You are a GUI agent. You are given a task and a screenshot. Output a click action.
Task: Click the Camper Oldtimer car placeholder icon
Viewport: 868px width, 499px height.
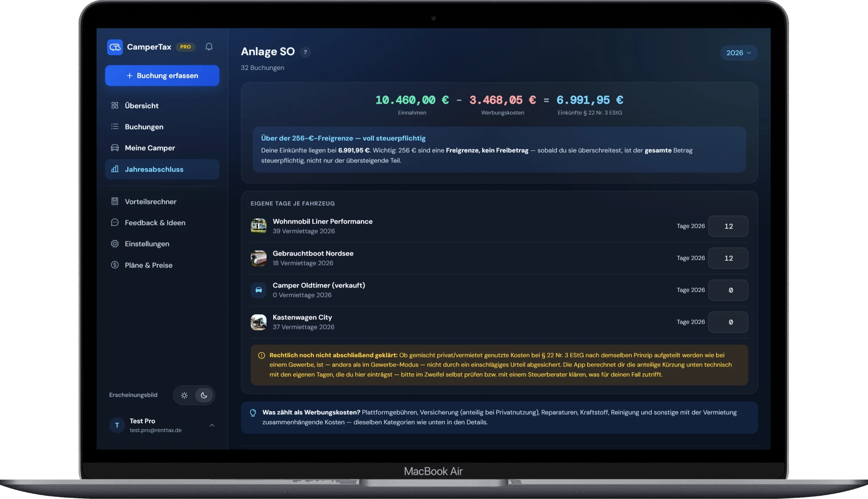tap(258, 290)
